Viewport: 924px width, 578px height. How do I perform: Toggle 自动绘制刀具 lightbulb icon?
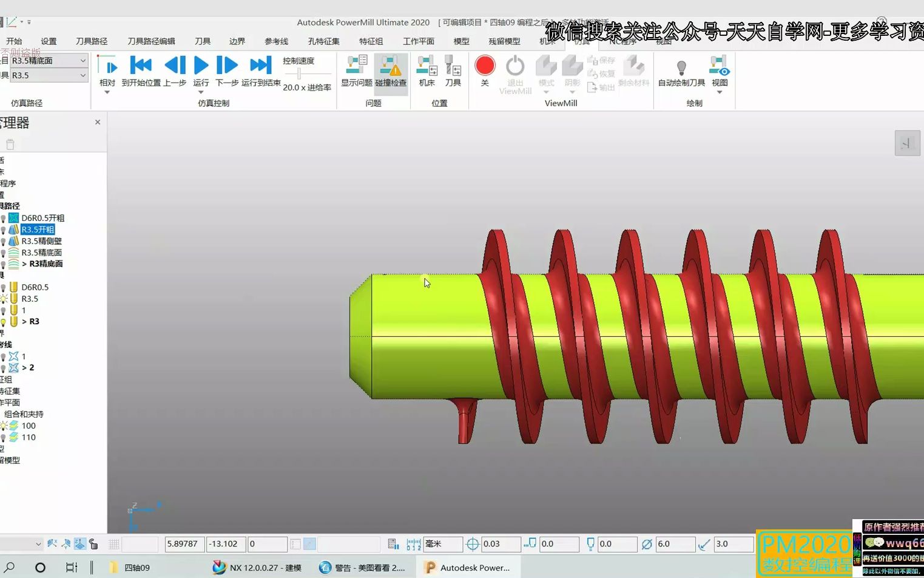(x=681, y=67)
